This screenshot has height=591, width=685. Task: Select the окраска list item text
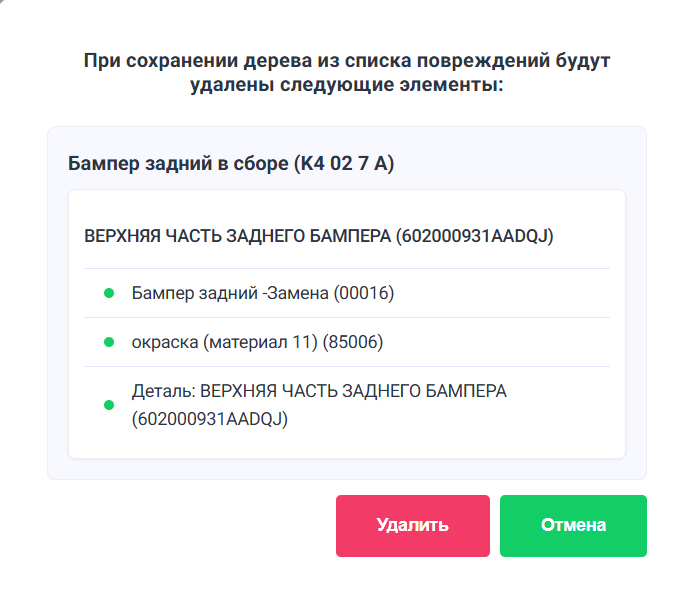[257, 343]
